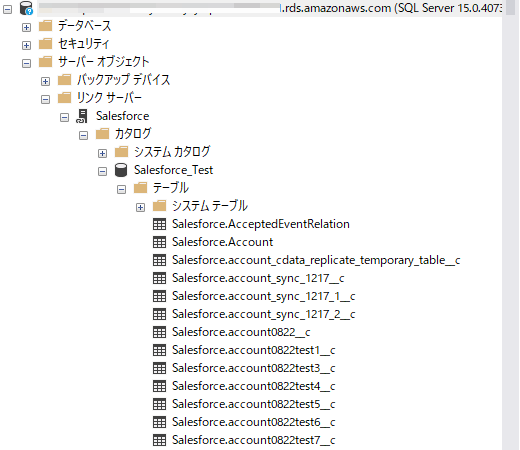Viewport: 520px width, 450px height.
Task: Click the Salesforce.AcceptedEventRelation table icon
Action: click(x=159, y=224)
